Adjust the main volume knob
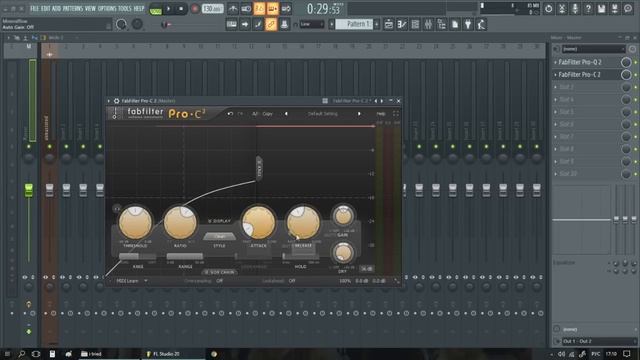This screenshot has height=360, width=640. 121,24
